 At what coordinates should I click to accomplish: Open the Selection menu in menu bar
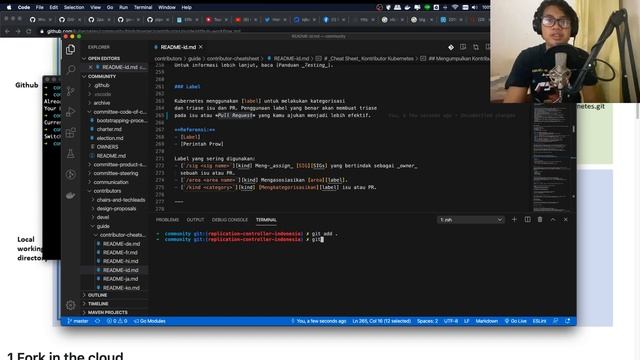(x=74, y=7)
